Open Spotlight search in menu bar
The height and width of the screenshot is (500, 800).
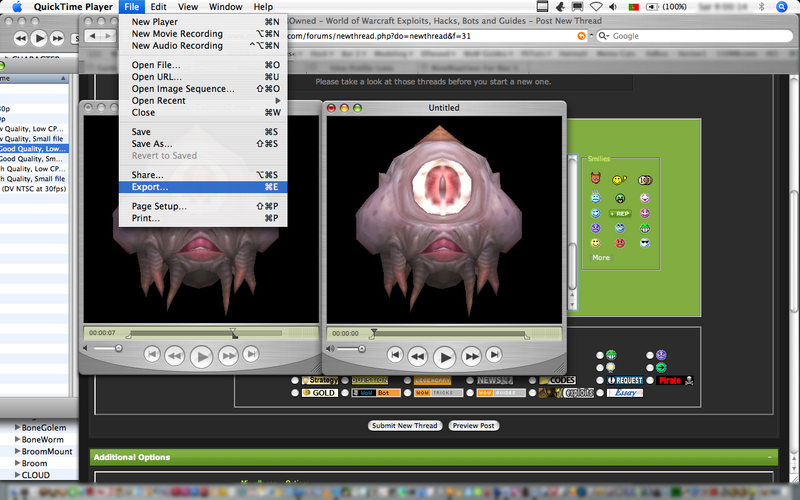click(781, 7)
